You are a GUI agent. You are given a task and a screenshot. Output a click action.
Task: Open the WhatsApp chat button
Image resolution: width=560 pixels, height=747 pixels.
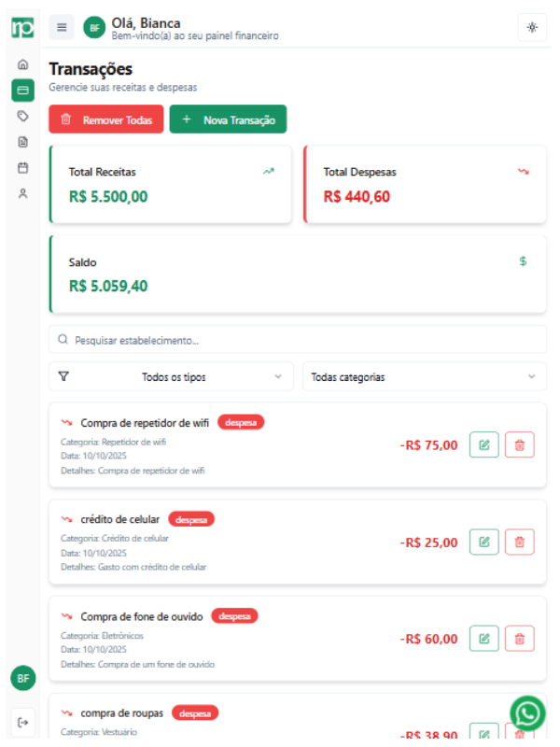click(527, 714)
